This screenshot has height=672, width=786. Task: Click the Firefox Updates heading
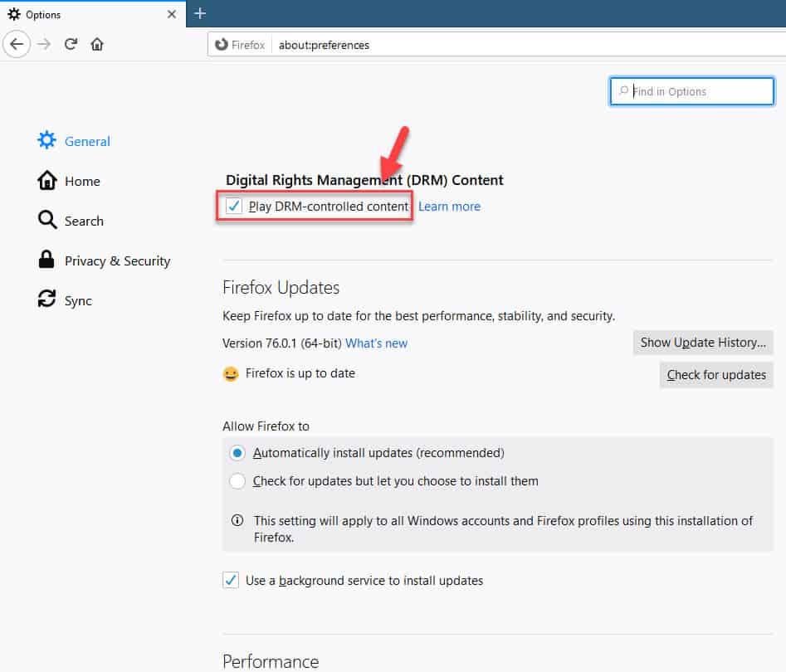[281, 288]
